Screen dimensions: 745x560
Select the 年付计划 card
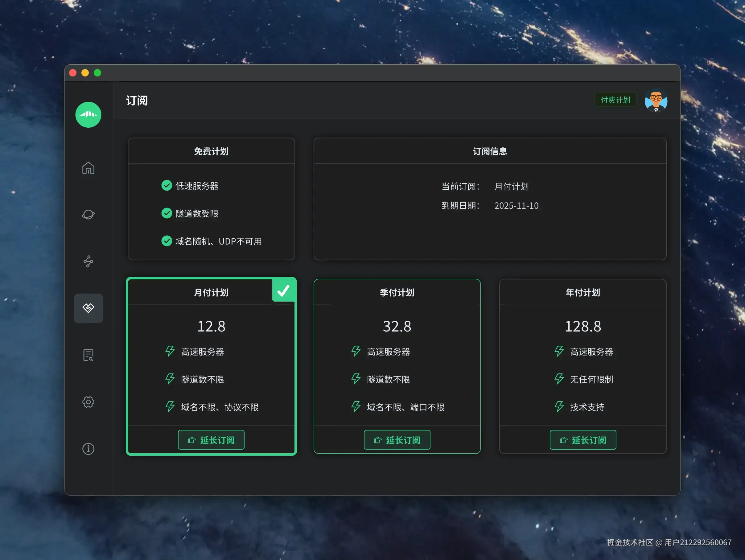tap(583, 326)
